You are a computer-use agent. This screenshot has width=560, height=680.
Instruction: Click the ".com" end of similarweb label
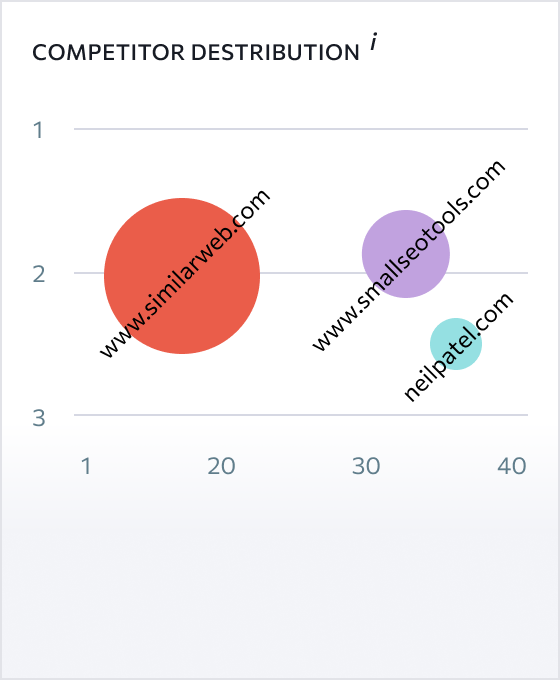coord(252,207)
